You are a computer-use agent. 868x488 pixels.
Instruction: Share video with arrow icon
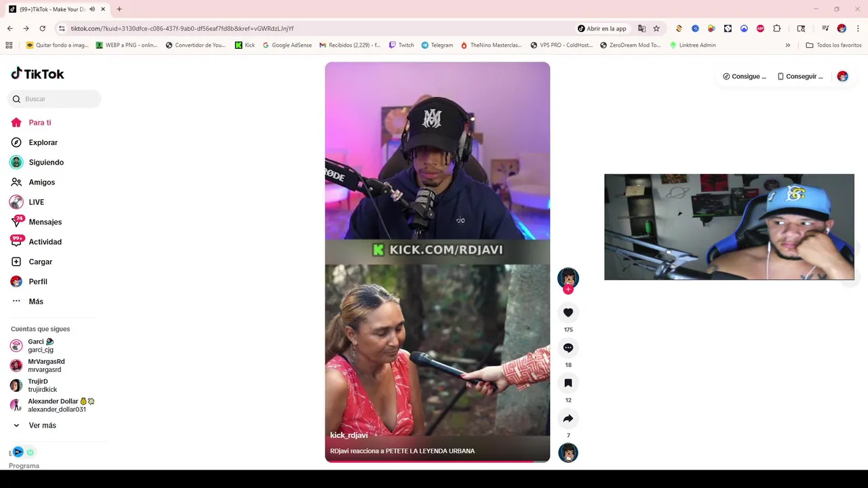tap(568, 418)
